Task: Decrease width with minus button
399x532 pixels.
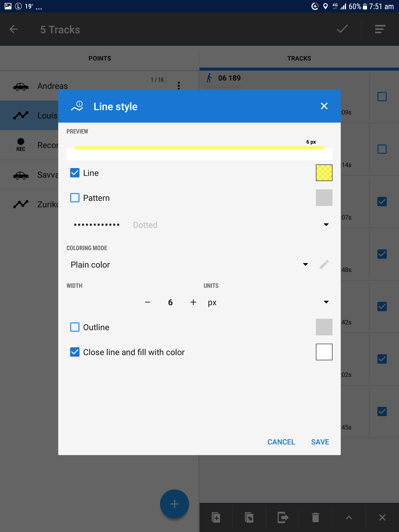Action: [148, 302]
